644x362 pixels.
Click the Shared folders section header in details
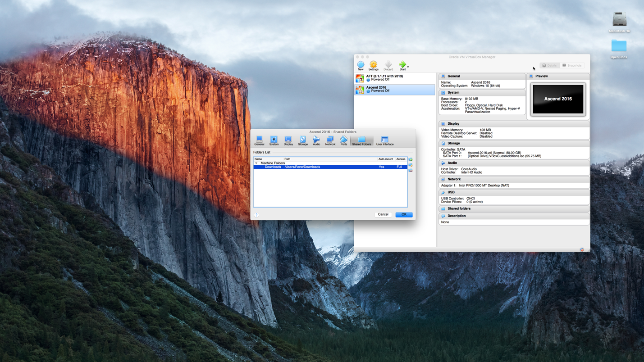point(514,208)
